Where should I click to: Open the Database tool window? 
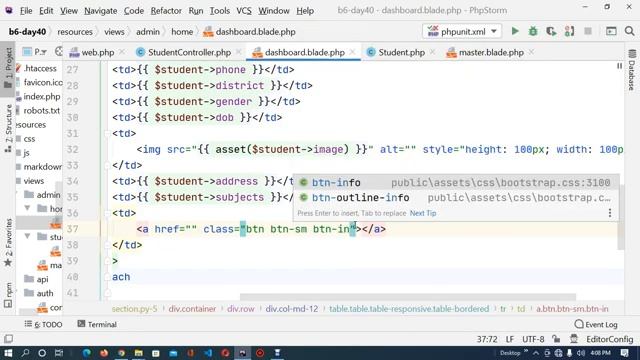click(x=631, y=70)
